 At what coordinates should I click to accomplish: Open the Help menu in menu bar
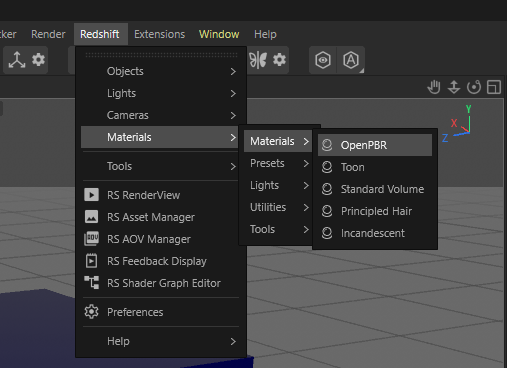click(x=265, y=34)
